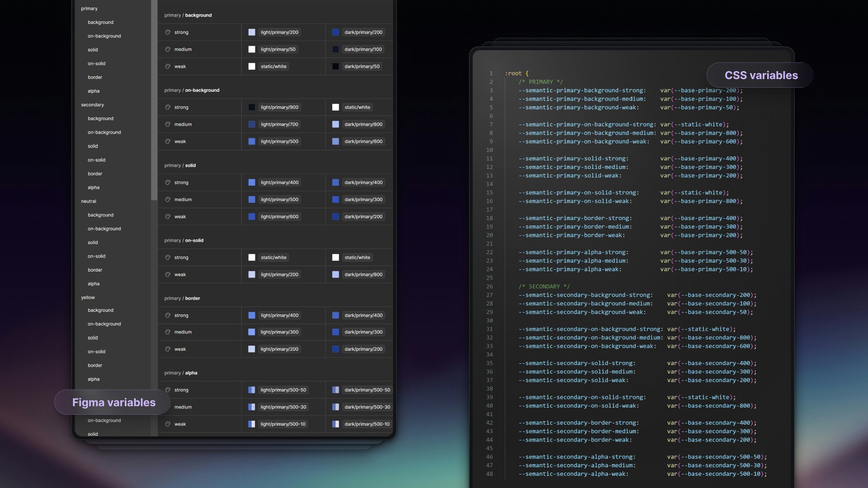Select border under primary in the sidebar
Screen dimensions: 868x488
tap(95, 77)
